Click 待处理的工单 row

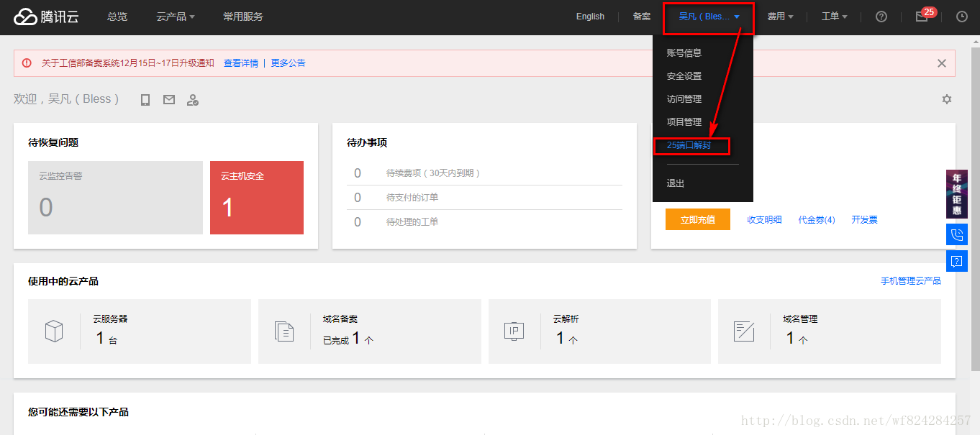click(x=484, y=221)
